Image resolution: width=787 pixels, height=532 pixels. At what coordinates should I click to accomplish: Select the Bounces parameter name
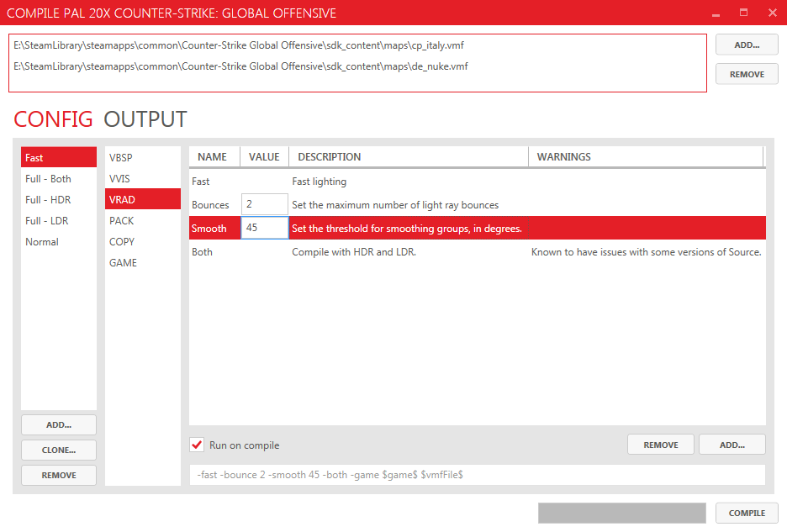coord(210,205)
